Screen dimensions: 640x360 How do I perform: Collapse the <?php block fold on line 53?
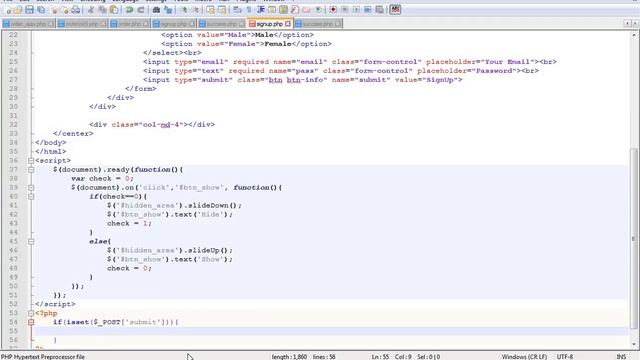(31, 313)
